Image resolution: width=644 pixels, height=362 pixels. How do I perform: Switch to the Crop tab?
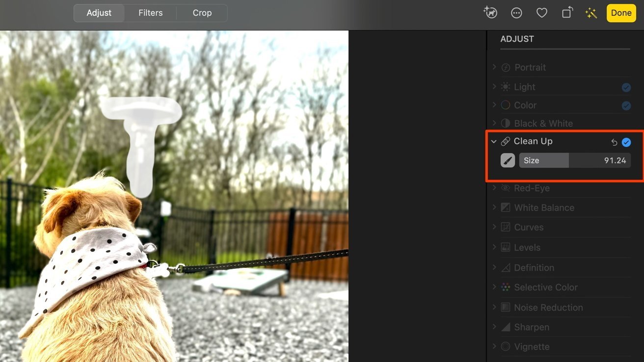click(202, 13)
